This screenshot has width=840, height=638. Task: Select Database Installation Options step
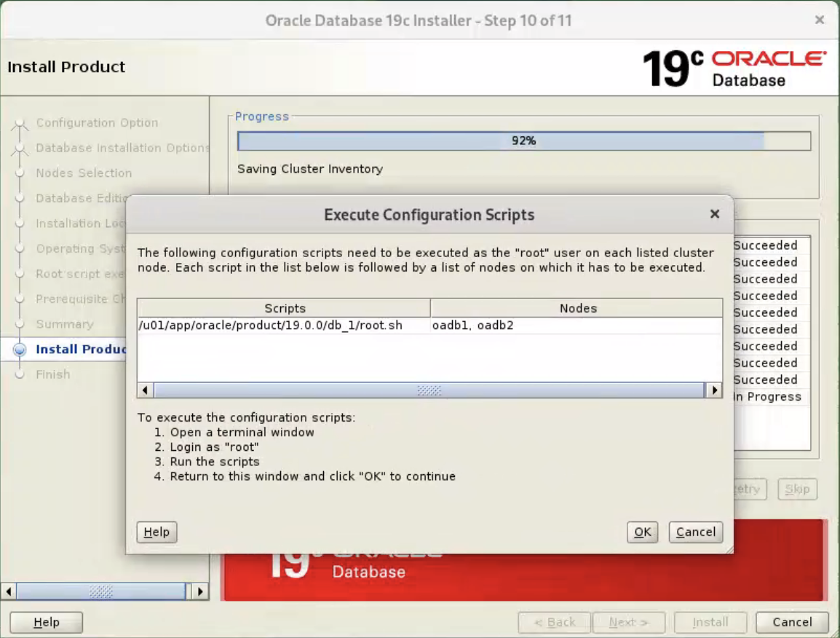click(122, 148)
